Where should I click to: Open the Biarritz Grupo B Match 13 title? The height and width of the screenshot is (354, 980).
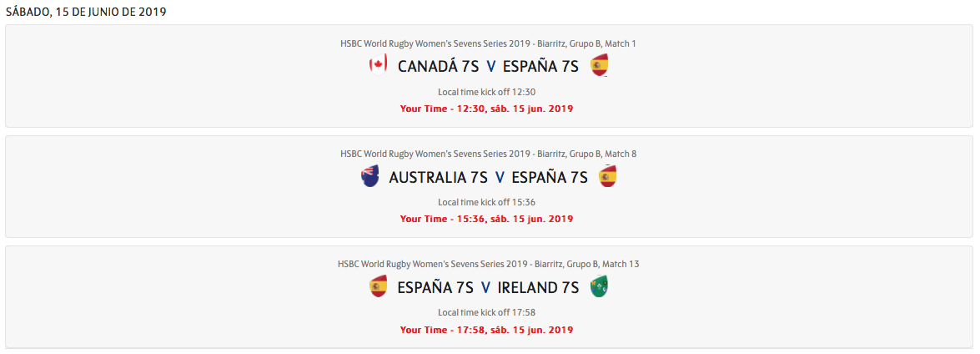click(488, 264)
